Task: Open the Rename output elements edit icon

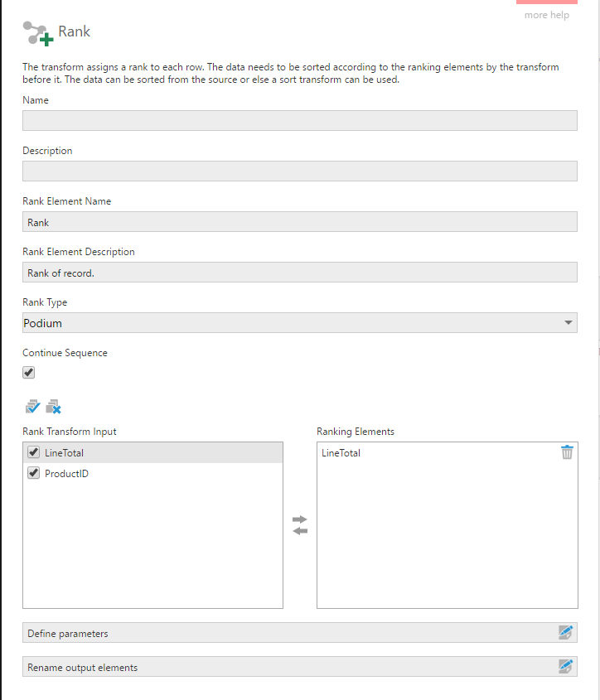Action: click(566, 666)
